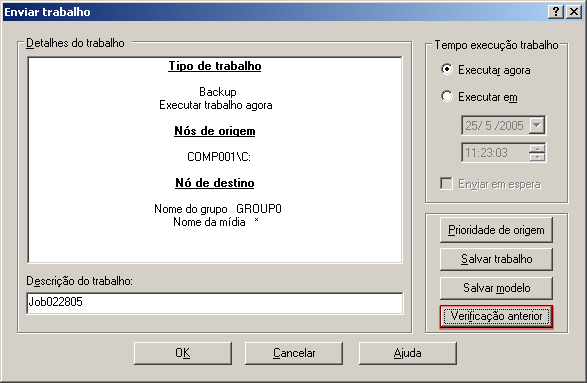Click the Nós de origem heading
587x383 pixels.
point(215,131)
